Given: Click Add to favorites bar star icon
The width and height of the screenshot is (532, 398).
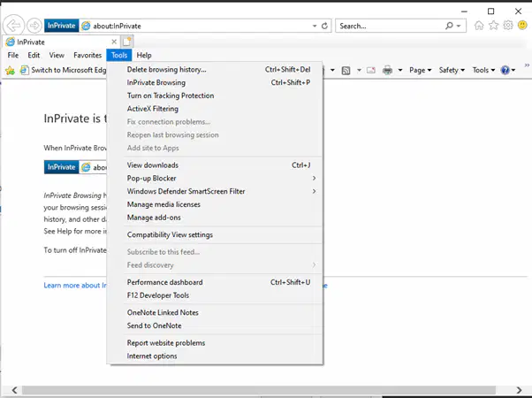Looking at the screenshot, I should coord(11,70).
